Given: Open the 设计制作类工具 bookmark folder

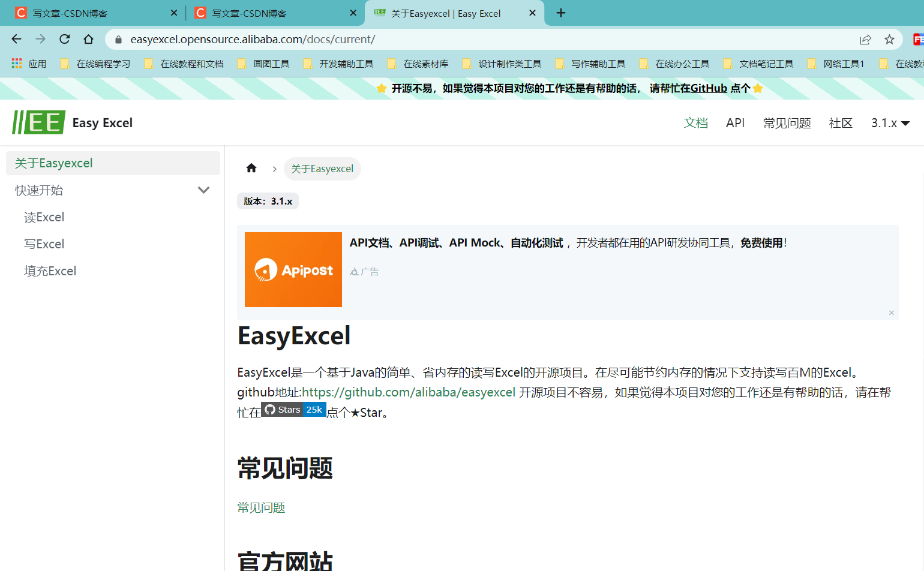Looking at the screenshot, I should coord(502,64).
